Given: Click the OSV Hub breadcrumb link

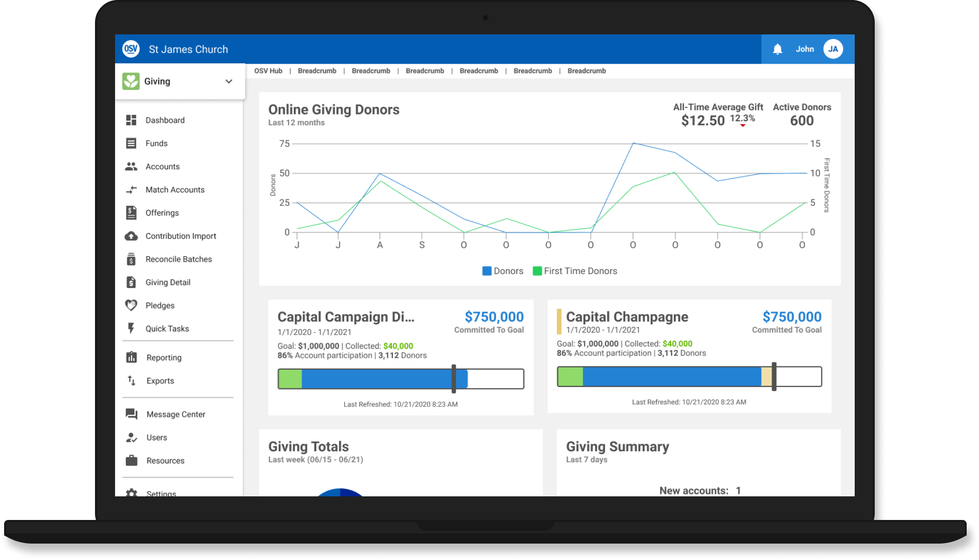Looking at the screenshot, I should click(268, 71).
